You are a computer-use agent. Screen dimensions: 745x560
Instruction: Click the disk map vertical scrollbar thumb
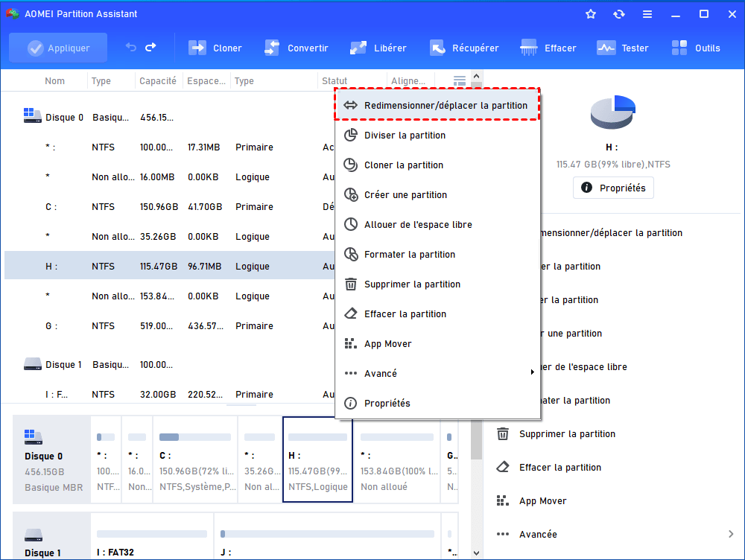(477, 440)
